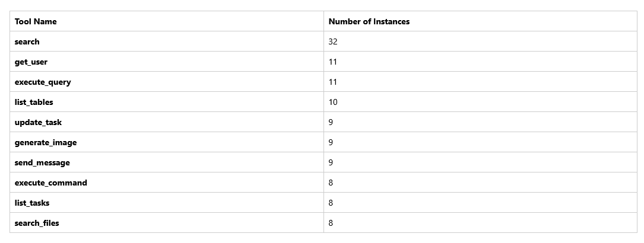Click the instance count for send_message
The width and height of the screenshot is (644, 243).
331,162
